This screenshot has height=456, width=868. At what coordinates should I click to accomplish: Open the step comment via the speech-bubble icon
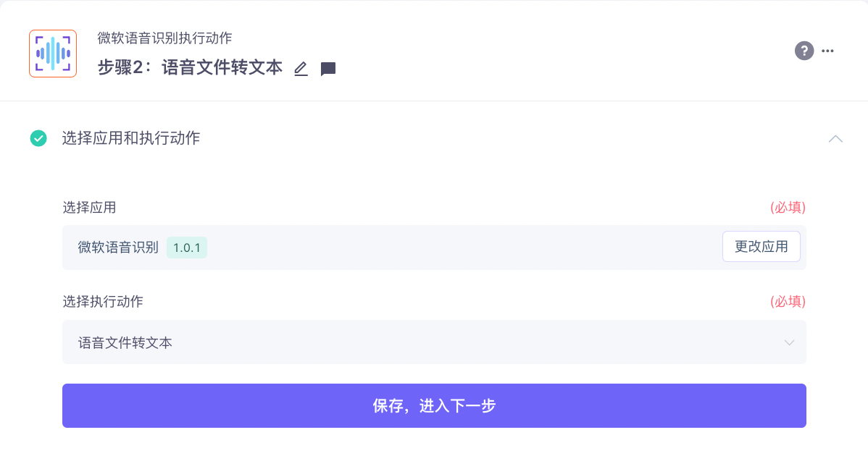328,69
